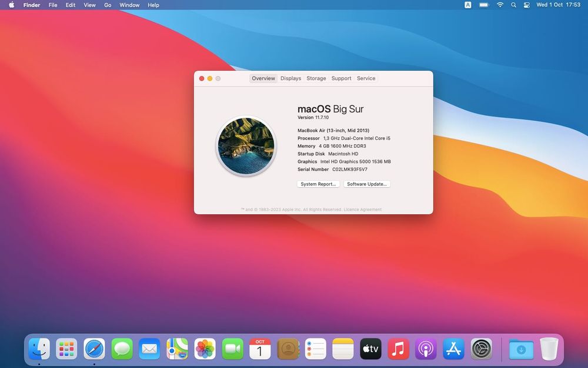The height and width of the screenshot is (368, 588).
Task: Click the System Report… button
Action: coord(318,184)
